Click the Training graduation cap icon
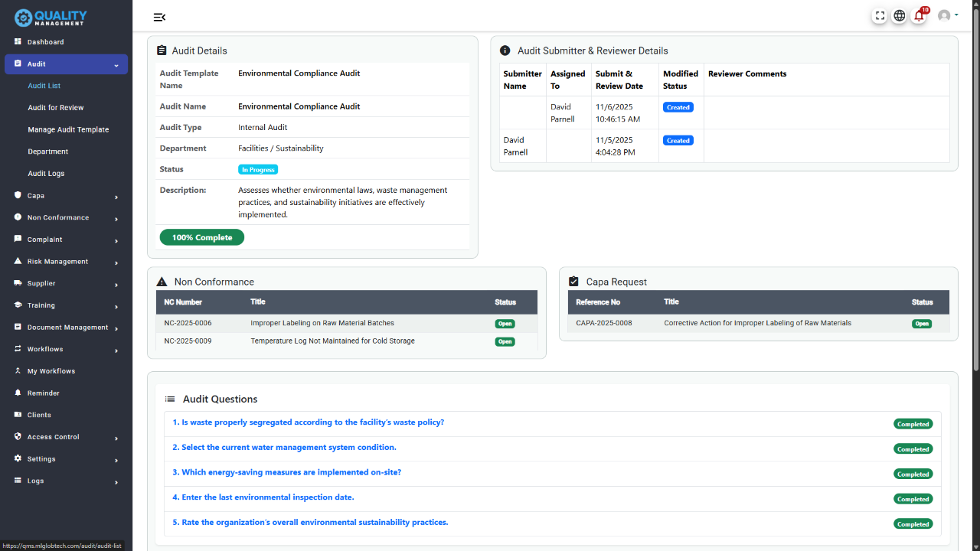980x551 pixels. coord(18,305)
